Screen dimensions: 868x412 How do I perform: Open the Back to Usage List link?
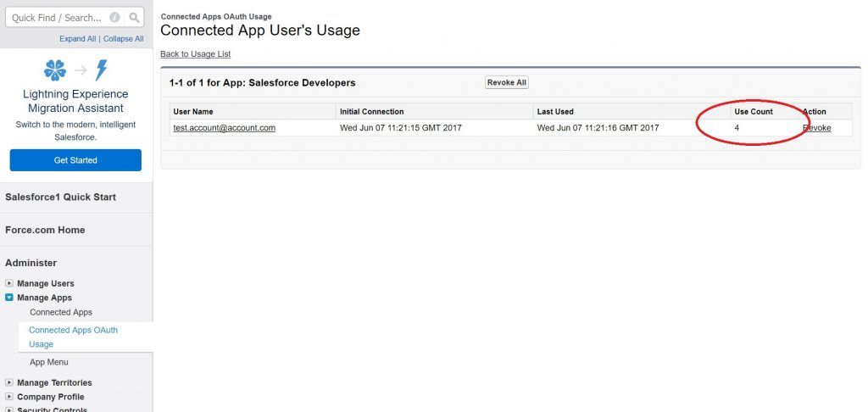[x=195, y=54]
